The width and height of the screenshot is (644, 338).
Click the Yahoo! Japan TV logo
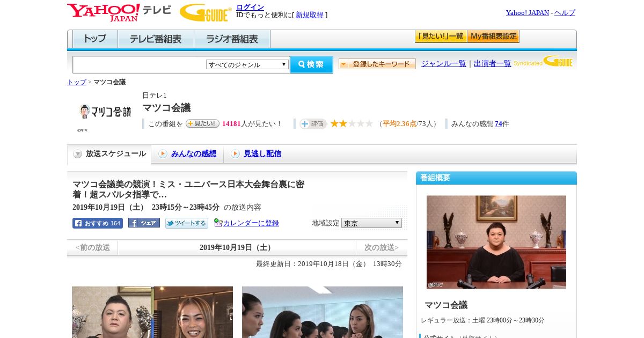(x=119, y=12)
